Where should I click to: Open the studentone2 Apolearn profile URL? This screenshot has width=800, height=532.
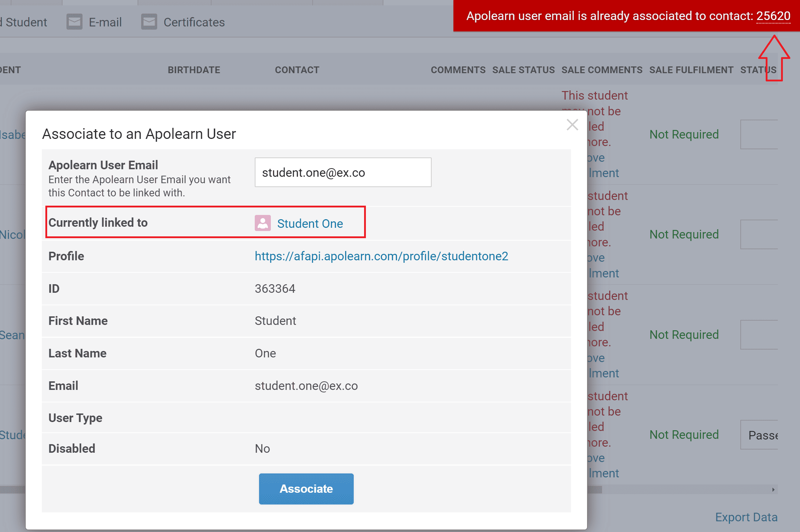tap(381, 256)
